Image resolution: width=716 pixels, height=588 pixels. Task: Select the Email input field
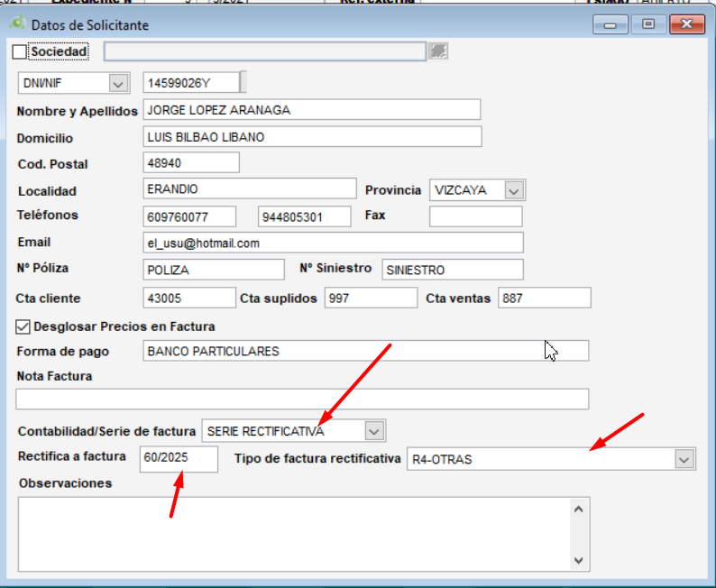pyautogui.click(x=333, y=243)
